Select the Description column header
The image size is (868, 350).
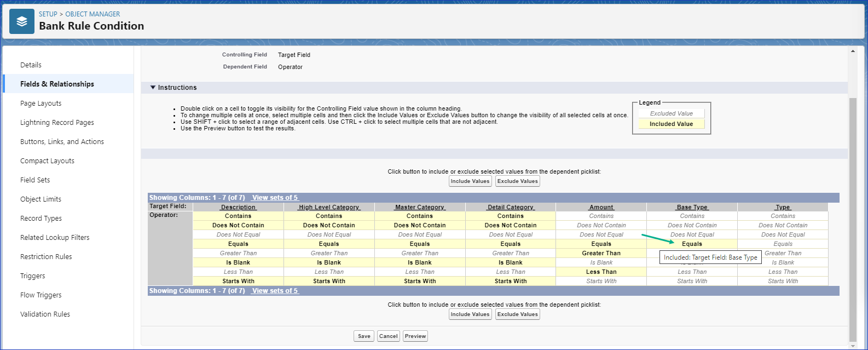point(238,207)
